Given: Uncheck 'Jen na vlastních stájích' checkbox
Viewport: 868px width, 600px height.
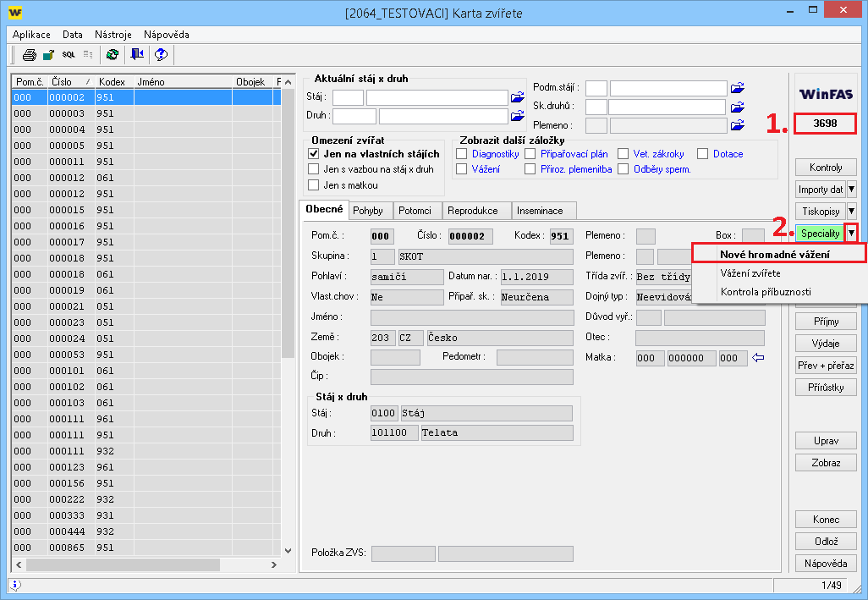Looking at the screenshot, I should pos(314,154).
